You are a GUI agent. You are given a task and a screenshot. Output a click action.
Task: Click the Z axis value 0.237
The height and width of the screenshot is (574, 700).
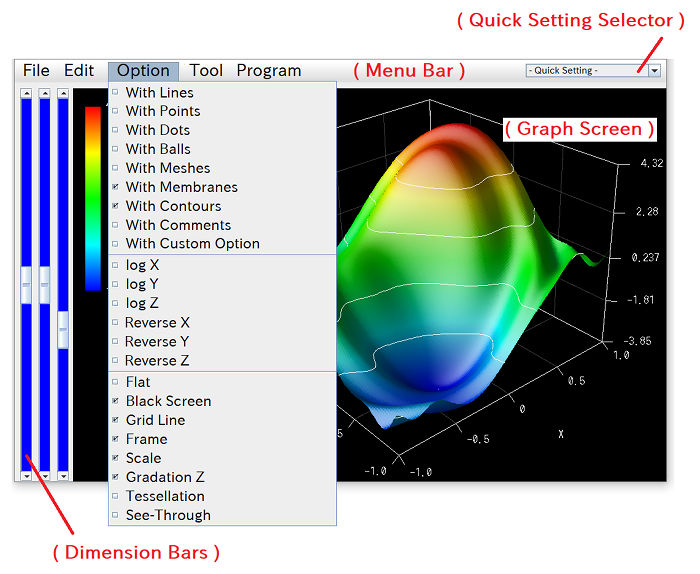646,258
